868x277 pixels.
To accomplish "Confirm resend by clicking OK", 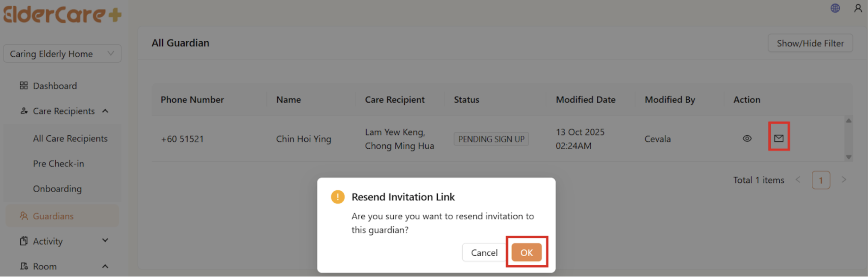I will [x=526, y=252].
